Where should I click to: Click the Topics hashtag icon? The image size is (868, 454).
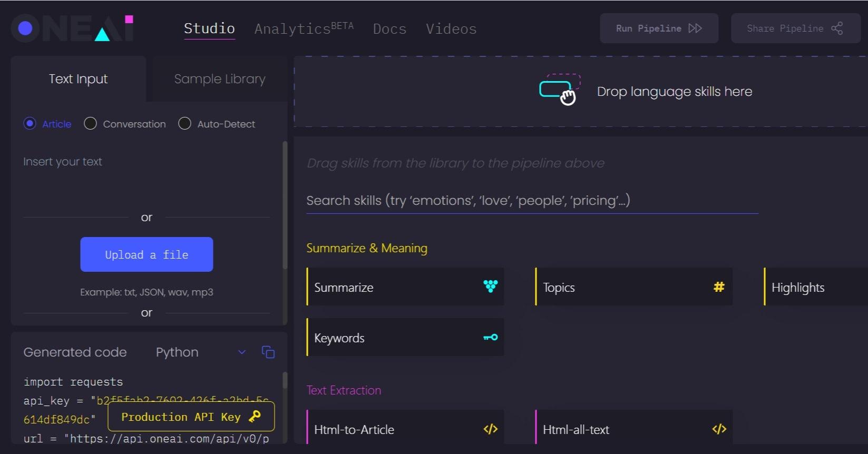[719, 287]
